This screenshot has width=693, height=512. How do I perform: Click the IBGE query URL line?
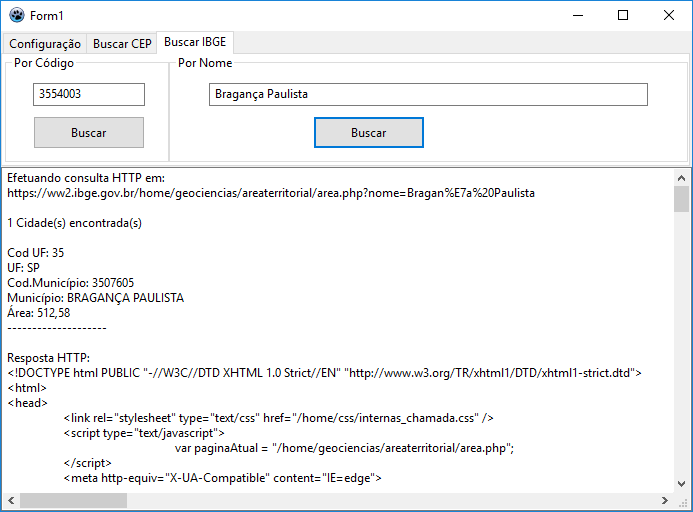[271, 193]
